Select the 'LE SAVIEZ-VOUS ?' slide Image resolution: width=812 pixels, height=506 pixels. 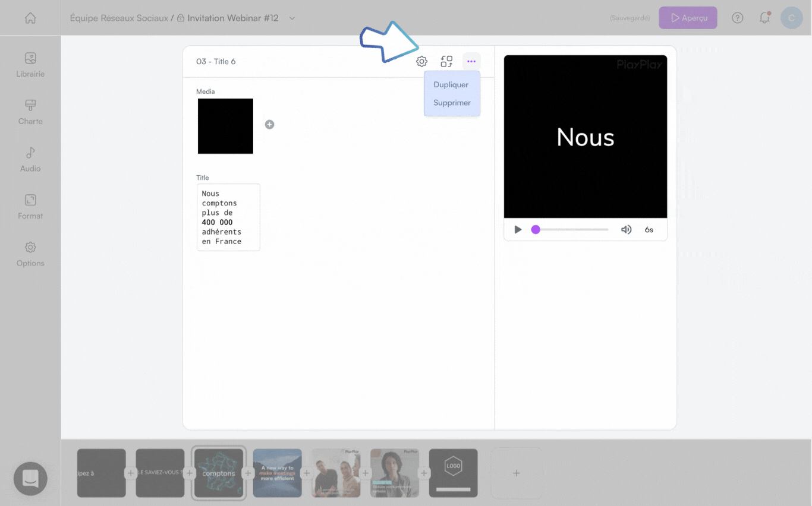pyautogui.click(x=160, y=473)
